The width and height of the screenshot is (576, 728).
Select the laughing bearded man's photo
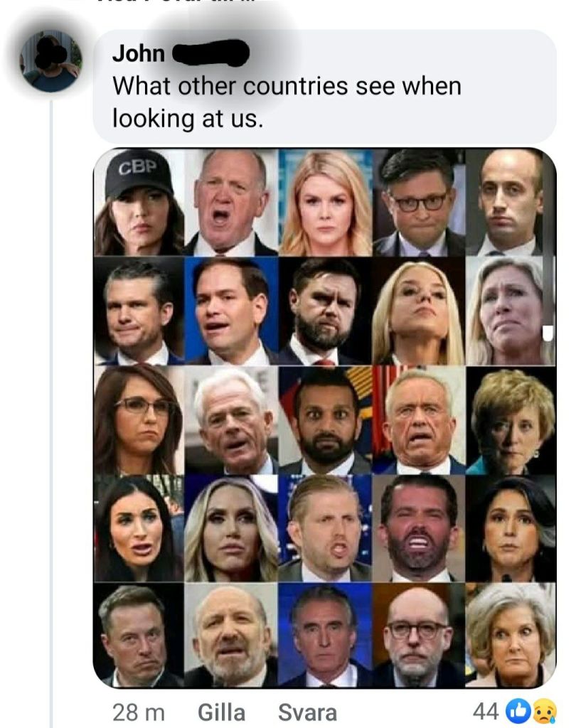point(417,530)
